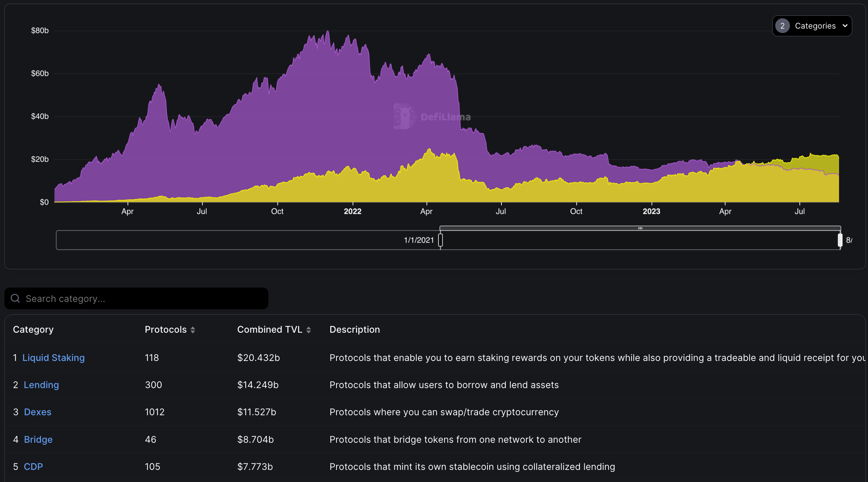The width and height of the screenshot is (868, 482).
Task: Sort table by Protocols header
Action: tap(166, 330)
